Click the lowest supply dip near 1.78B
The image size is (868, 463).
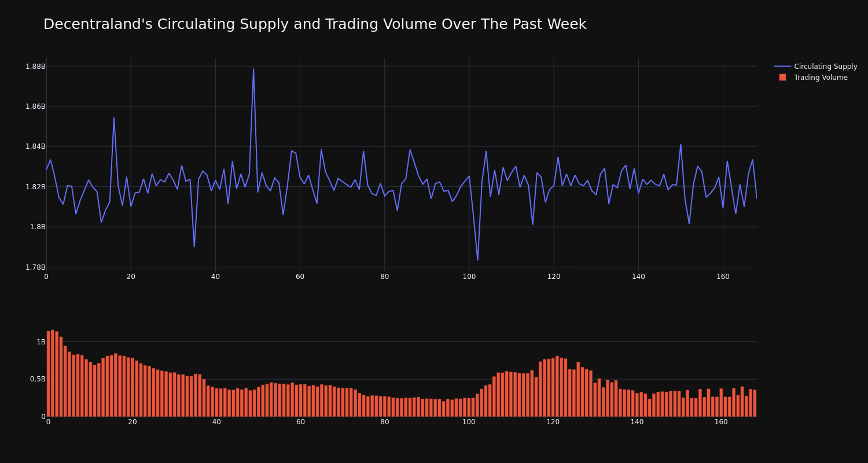click(x=477, y=260)
